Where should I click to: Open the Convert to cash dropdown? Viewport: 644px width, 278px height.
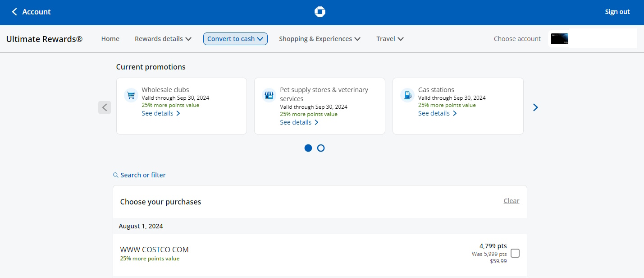[x=235, y=39]
